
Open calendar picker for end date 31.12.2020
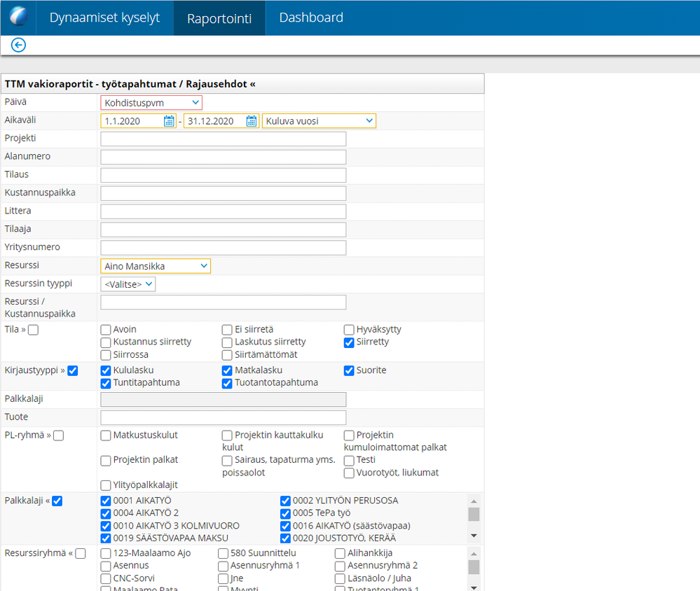252,121
